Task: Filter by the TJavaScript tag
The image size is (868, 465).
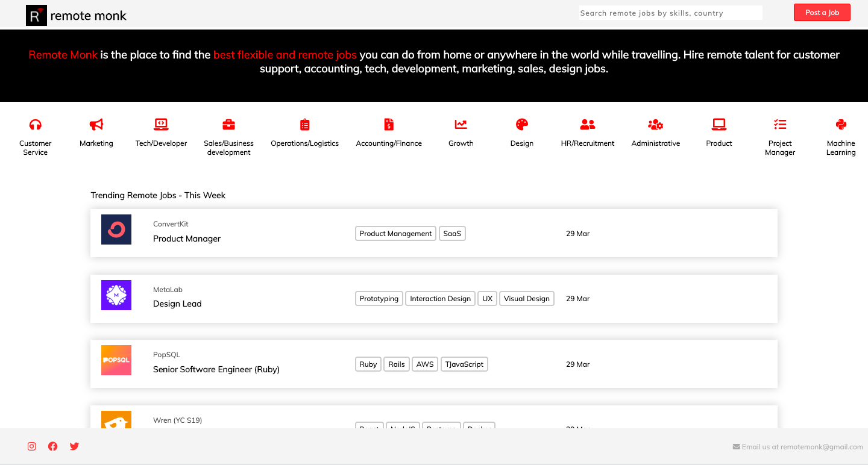Action: point(464,364)
